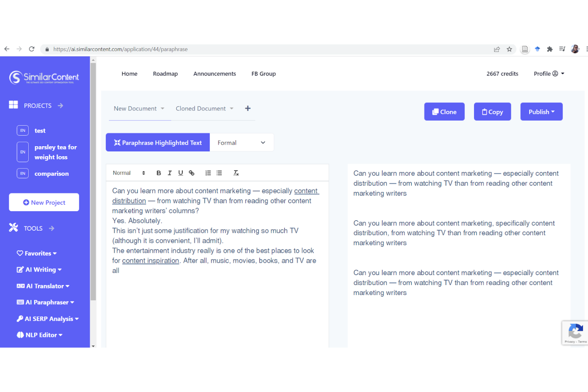Click the Clone button
Screen dimensions: 588x392
point(444,112)
